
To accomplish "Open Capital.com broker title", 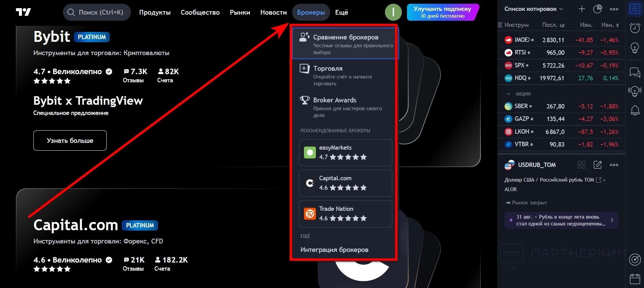I will click(x=75, y=225).
